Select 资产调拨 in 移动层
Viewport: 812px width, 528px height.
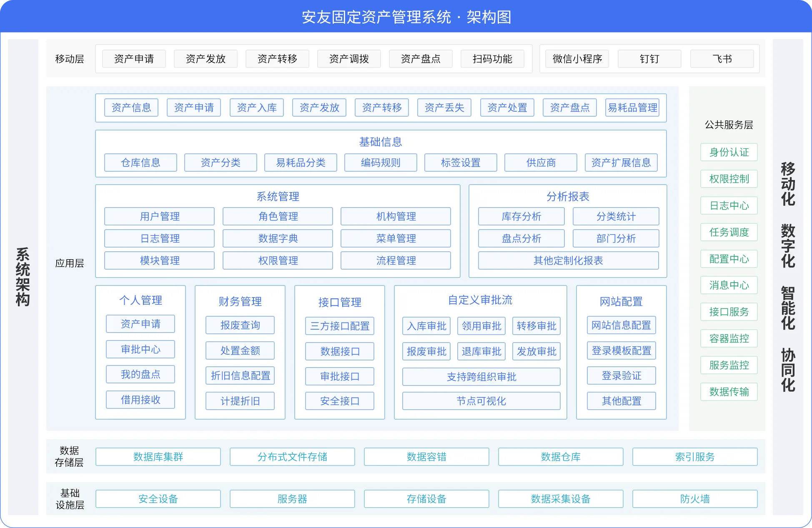(x=349, y=59)
